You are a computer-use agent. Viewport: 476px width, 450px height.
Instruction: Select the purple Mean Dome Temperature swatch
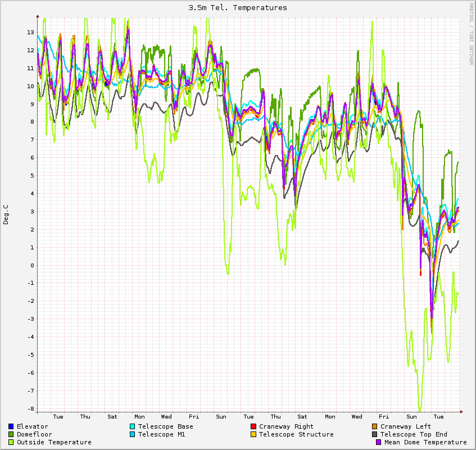coord(379,442)
